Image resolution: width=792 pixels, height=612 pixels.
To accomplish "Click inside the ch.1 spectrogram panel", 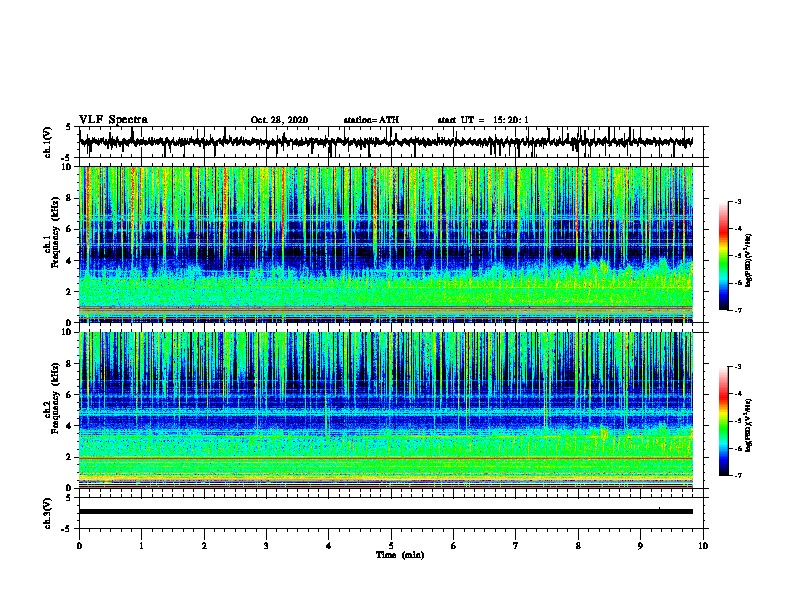I will click(386, 244).
